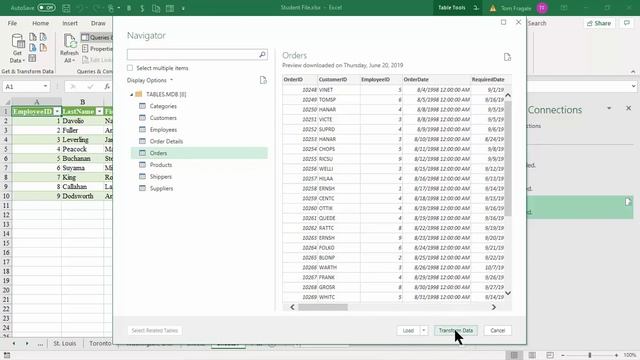Click the OrderDate column header in preview
This screenshot has width=640, height=360.
pos(436,80)
